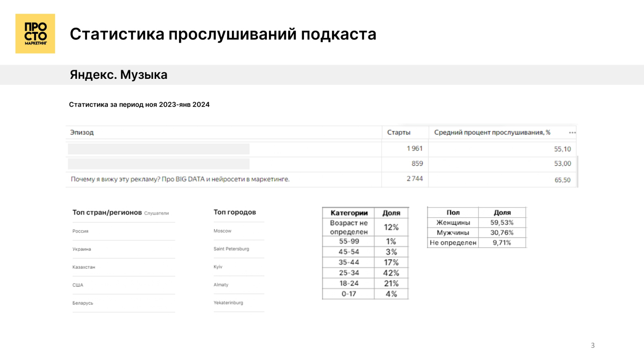Viewport: 644px width, 362px height.
Task: Select Украина in top countries list
Action: [82, 249]
